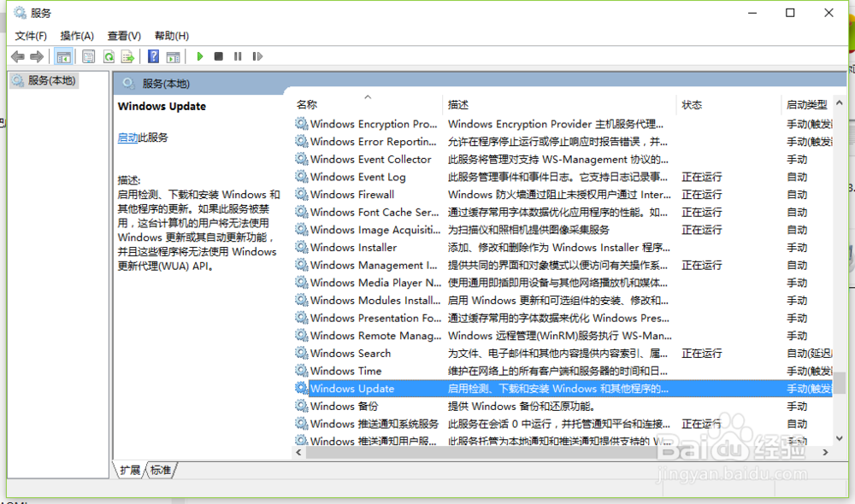Open the 查看(V) menu

(x=124, y=36)
